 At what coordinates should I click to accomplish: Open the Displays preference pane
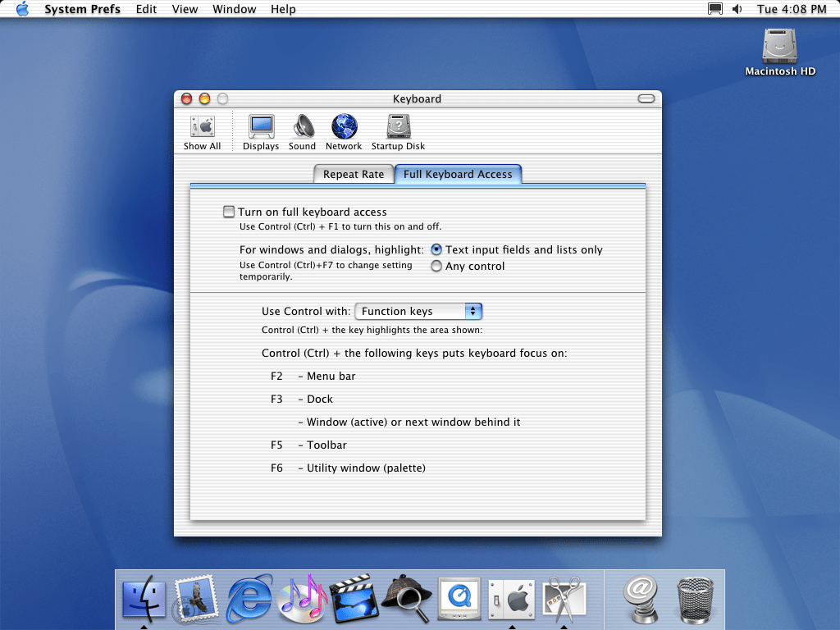click(x=261, y=132)
